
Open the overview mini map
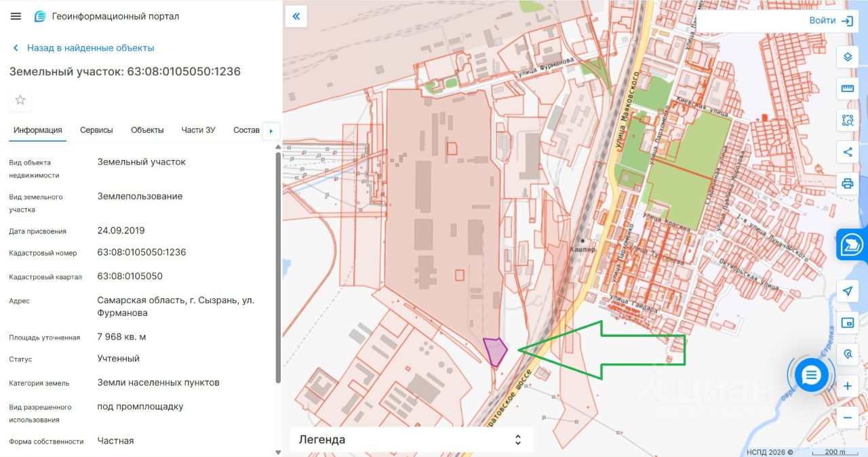(847, 323)
